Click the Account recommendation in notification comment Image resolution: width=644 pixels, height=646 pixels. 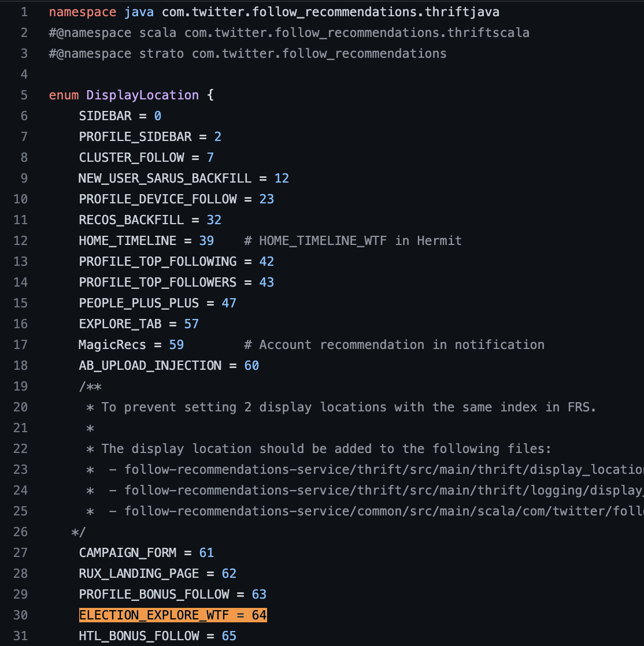(x=394, y=345)
